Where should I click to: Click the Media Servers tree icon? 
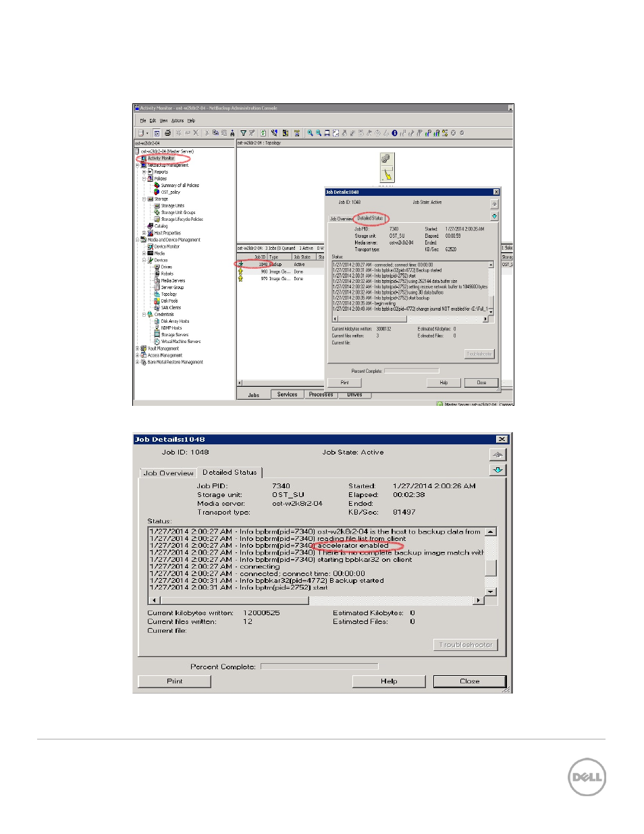[x=157, y=280]
